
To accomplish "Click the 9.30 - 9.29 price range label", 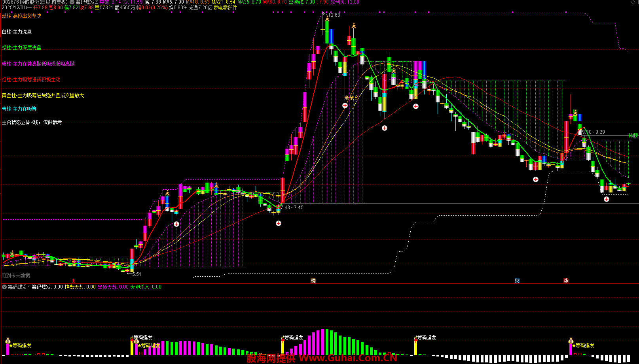I will click(593, 132).
